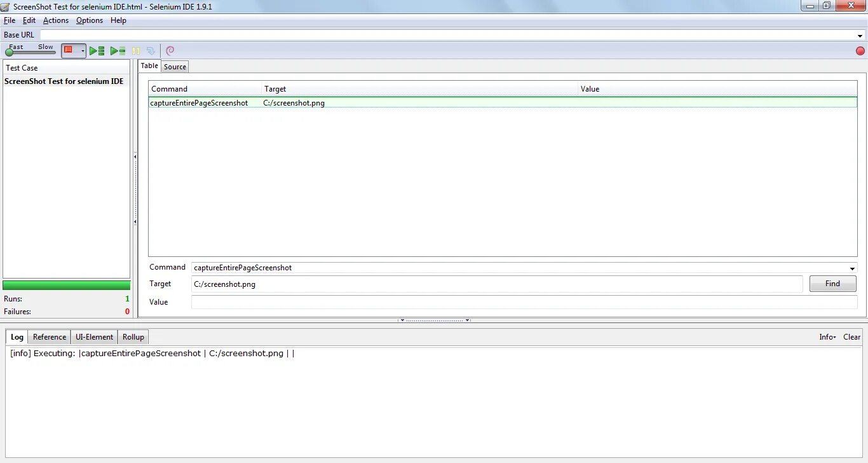Click the Value input field
This screenshot has height=463, width=868.
[x=524, y=302]
